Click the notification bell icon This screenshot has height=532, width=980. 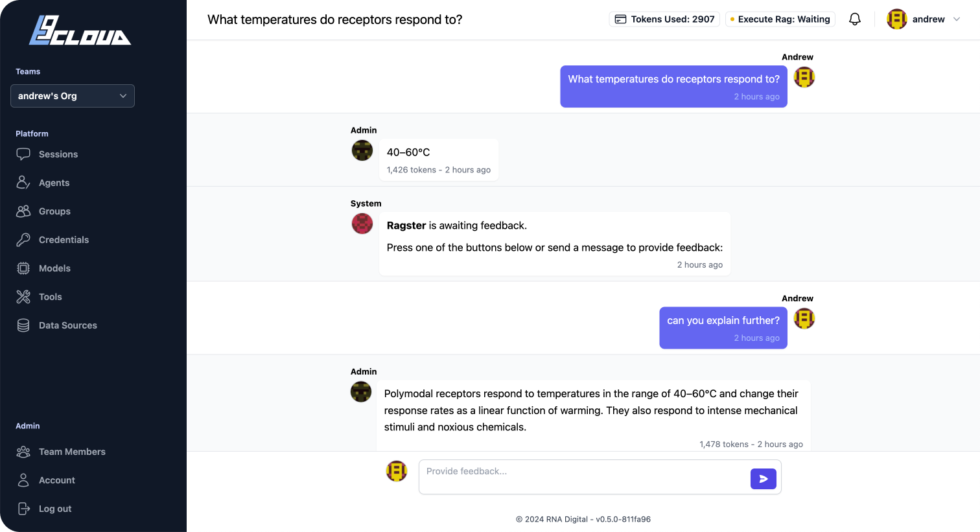point(854,19)
